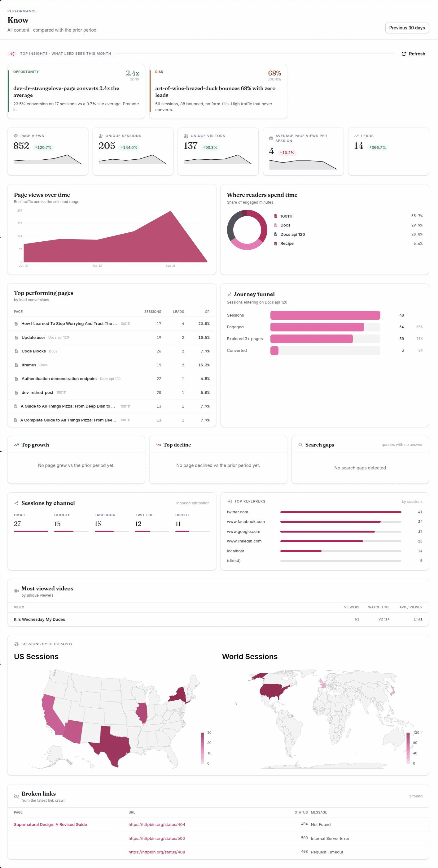Image resolution: width=438 pixels, height=868 pixels.
Task: Open the httpbin.org/status/404 broken link
Action: [x=157, y=825]
